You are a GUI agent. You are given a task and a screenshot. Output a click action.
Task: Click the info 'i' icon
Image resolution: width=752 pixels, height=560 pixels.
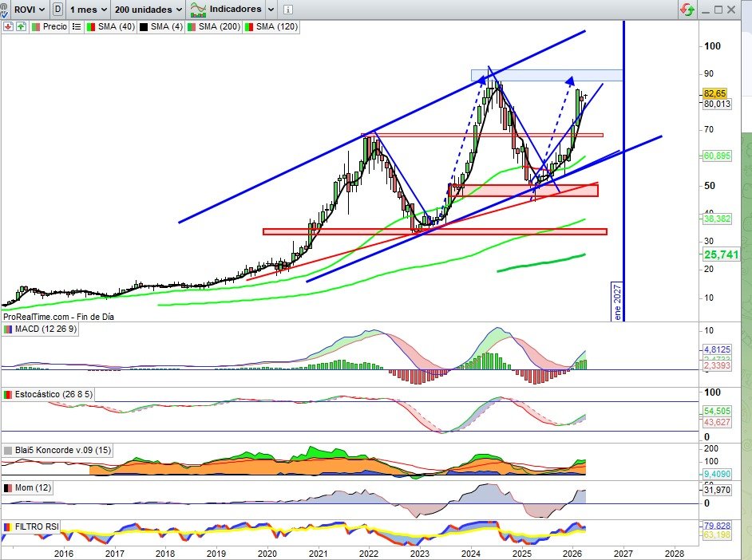pyautogui.click(x=287, y=9)
